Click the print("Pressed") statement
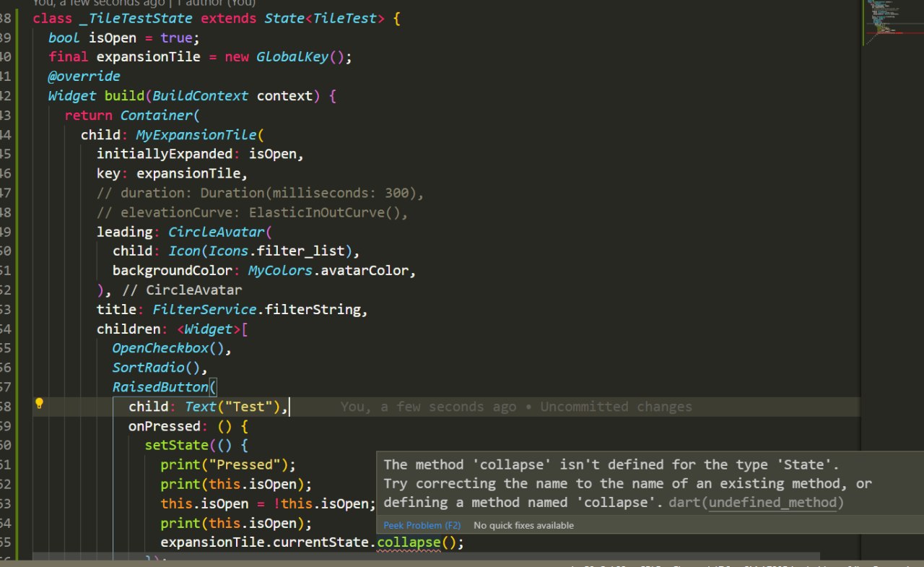Screen dimensions: 924x567 [228, 464]
